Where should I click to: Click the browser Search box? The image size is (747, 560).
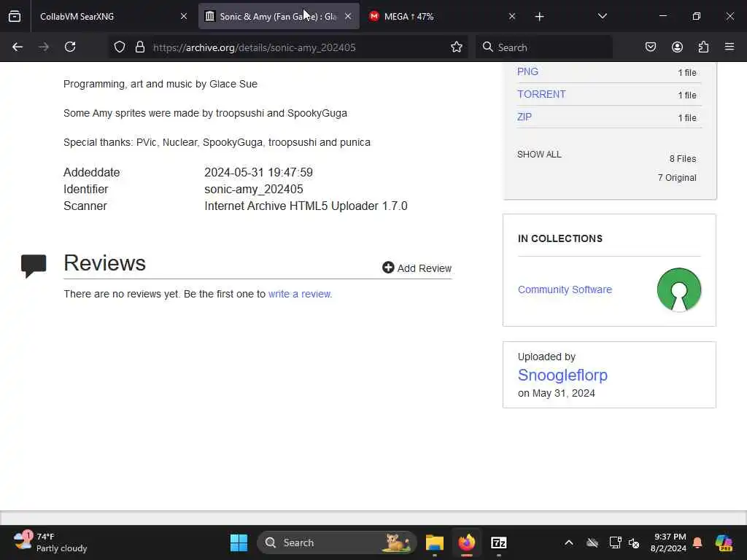[x=543, y=47]
